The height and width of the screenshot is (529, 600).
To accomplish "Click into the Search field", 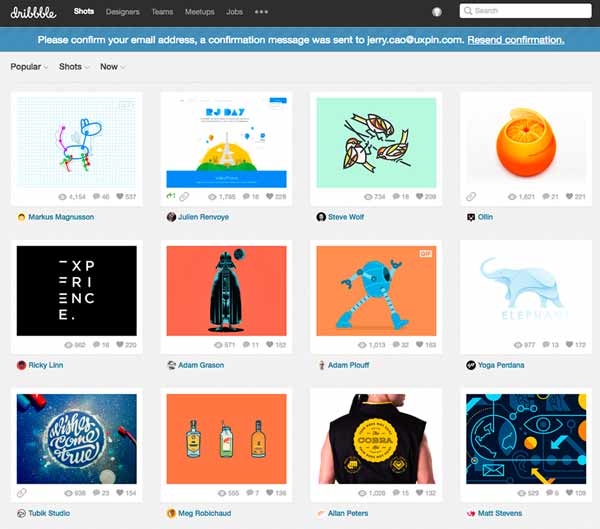I will [x=528, y=11].
